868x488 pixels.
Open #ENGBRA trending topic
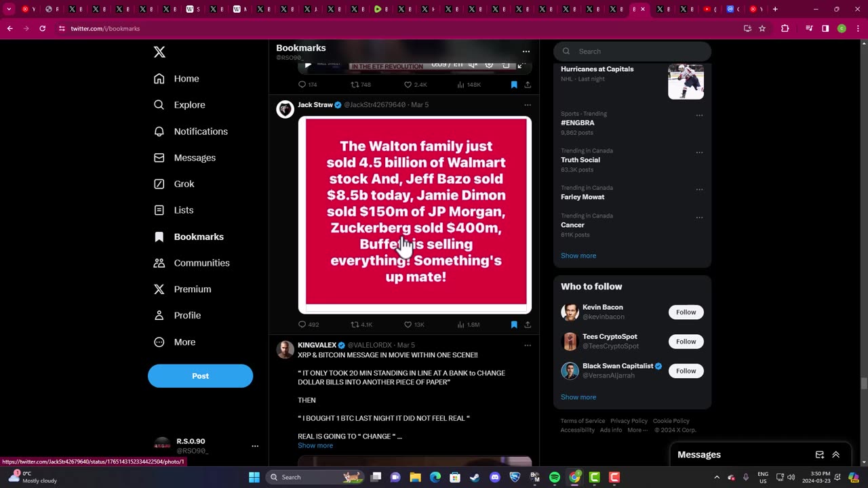[578, 123]
